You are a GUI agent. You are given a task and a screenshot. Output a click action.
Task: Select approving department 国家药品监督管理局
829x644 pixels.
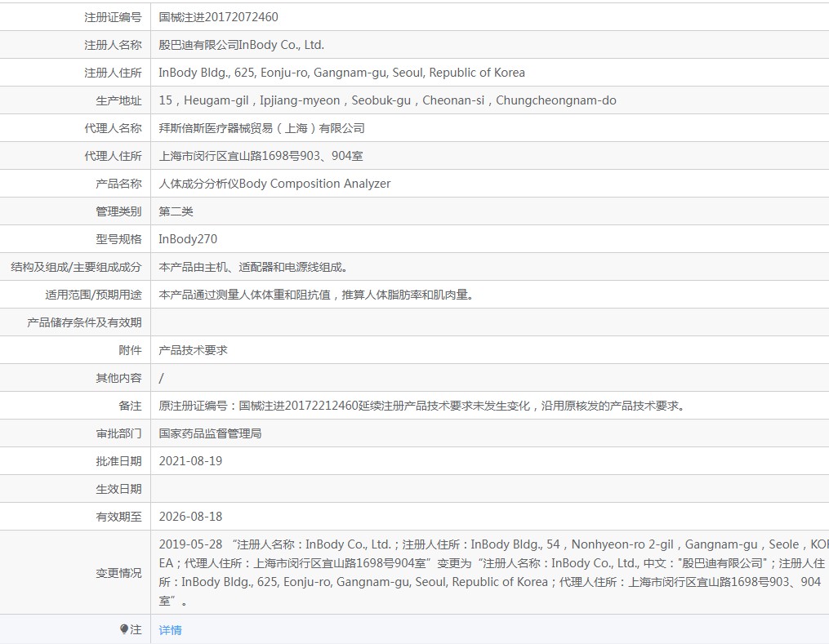pyautogui.click(x=210, y=433)
